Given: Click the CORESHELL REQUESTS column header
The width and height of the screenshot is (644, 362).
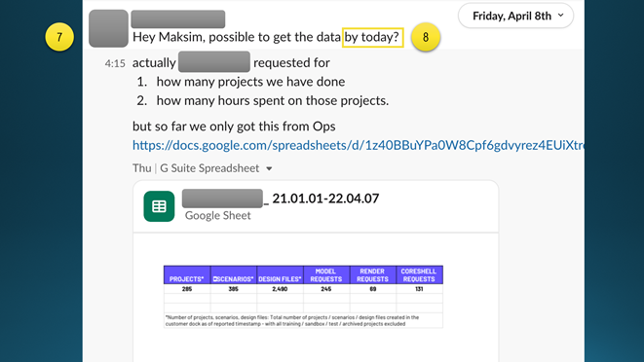Looking at the screenshot, I should coord(419,275).
